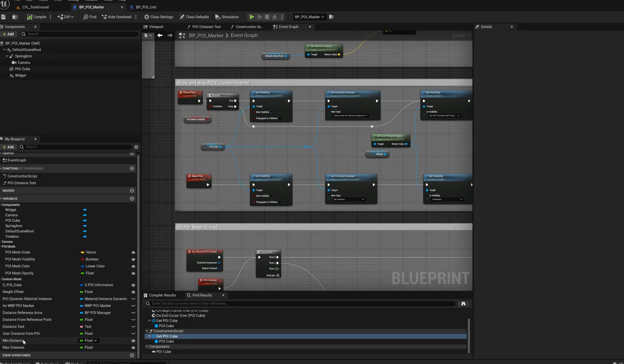Click Add button in Components panel
The image size is (624, 364).
[8, 34]
